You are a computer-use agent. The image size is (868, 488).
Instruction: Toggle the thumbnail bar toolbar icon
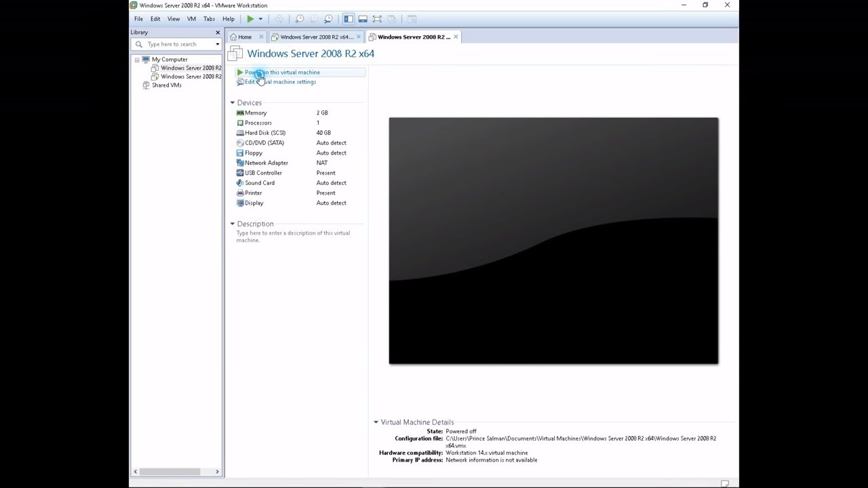point(363,19)
